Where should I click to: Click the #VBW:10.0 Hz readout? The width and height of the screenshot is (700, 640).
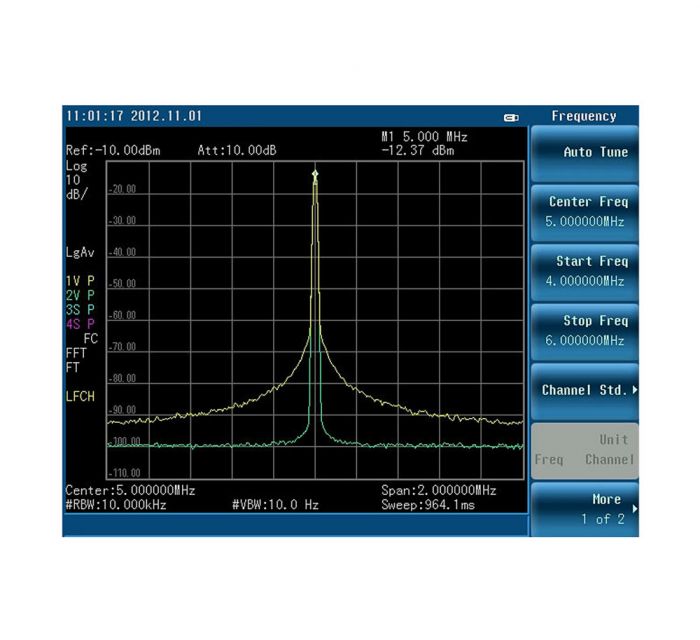tap(275, 505)
